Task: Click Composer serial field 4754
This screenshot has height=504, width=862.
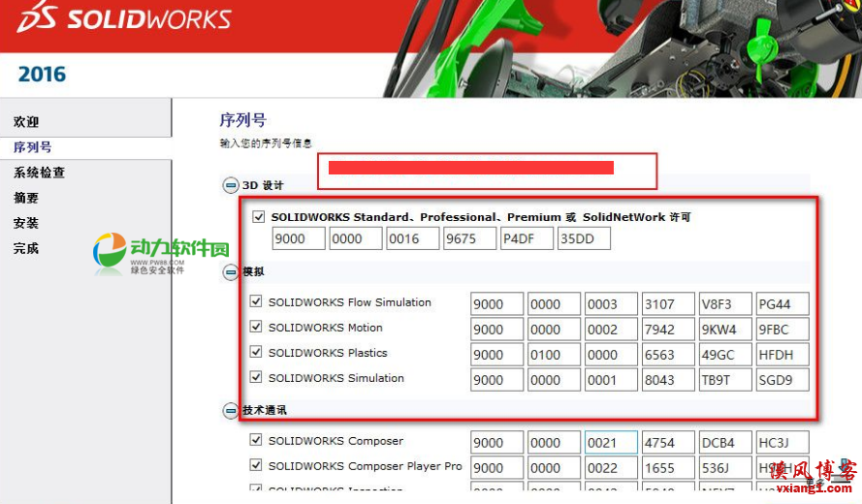Action: (668, 442)
